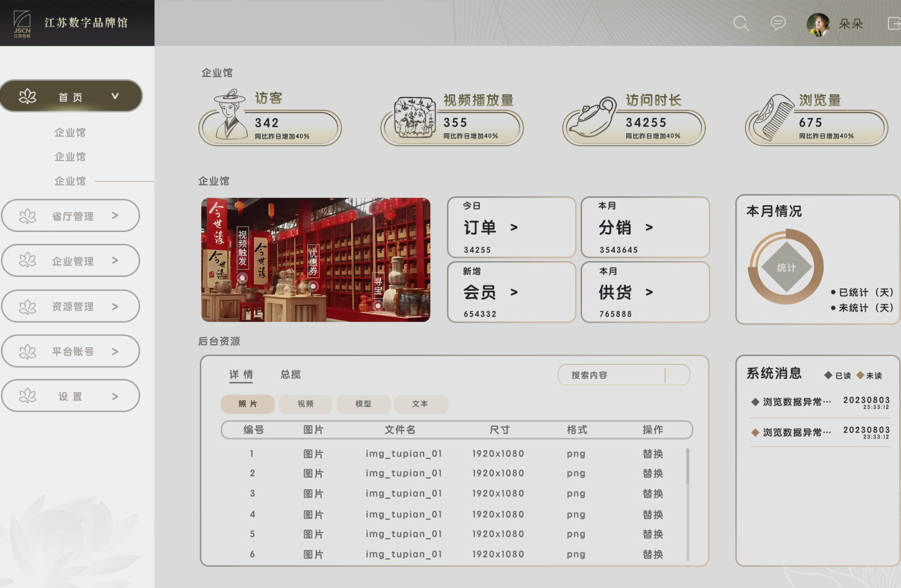The height and width of the screenshot is (588, 901).
Task: Open the 详情 tab
Action: 241,374
